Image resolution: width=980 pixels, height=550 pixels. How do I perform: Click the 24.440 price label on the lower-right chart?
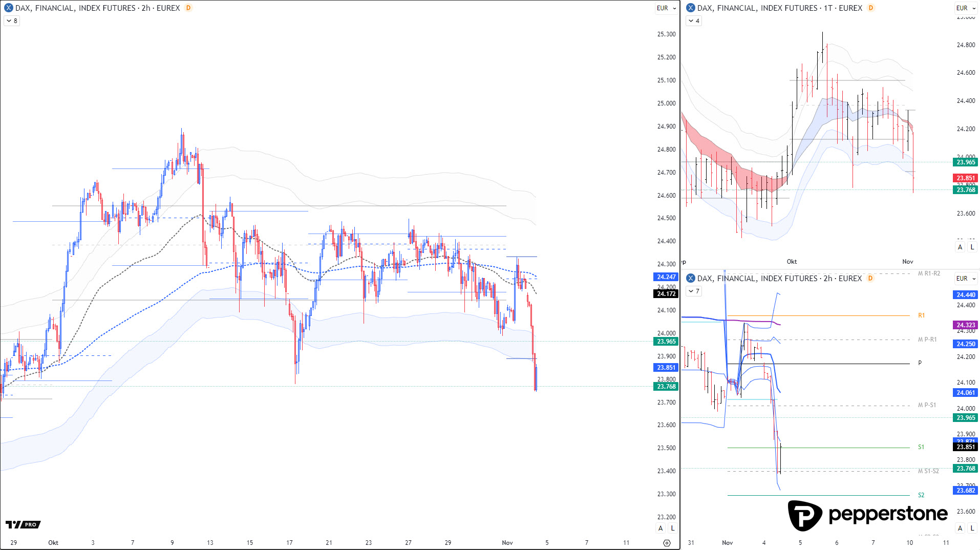pyautogui.click(x=966, y=295)
